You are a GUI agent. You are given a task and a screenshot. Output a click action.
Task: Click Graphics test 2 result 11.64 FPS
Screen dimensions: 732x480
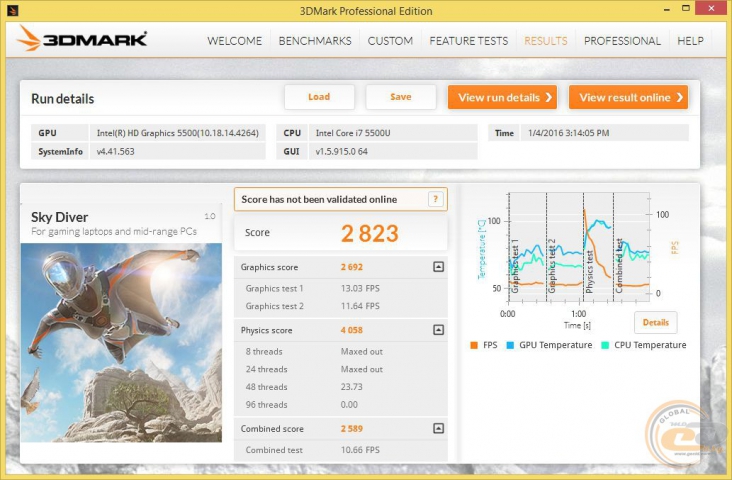point(360,306)
